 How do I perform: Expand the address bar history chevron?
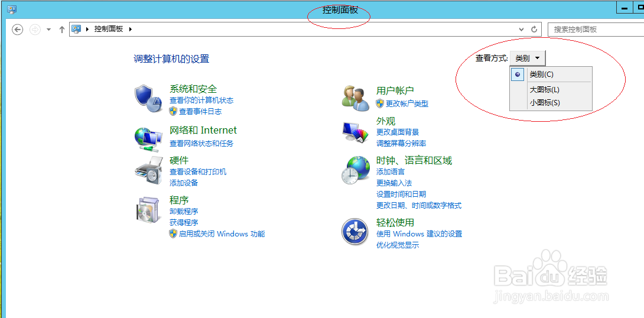[x=521, y=30]
